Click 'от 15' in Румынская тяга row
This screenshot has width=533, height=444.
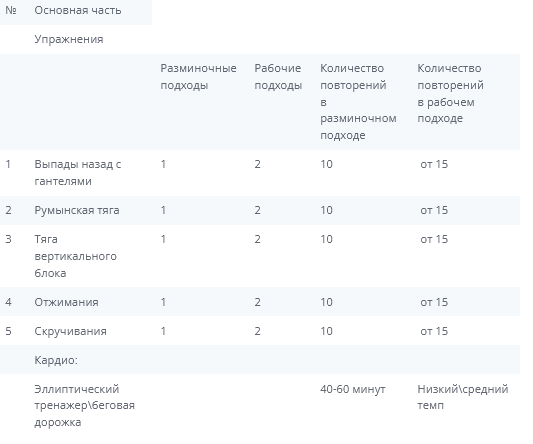434,210
